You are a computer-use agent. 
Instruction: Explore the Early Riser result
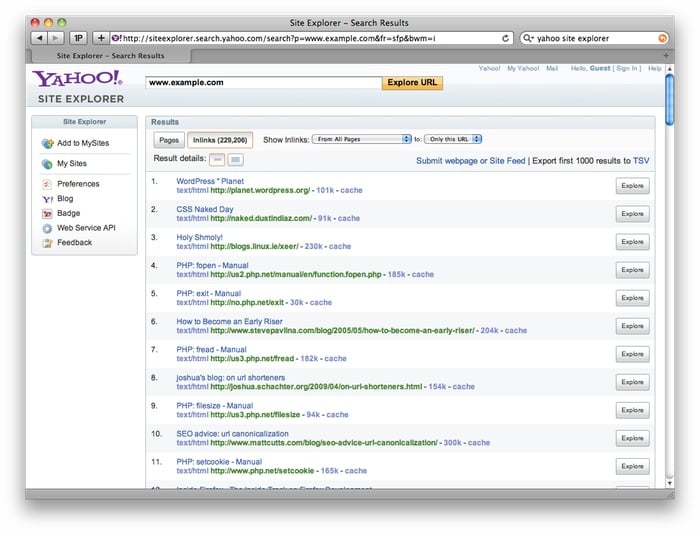633,326
